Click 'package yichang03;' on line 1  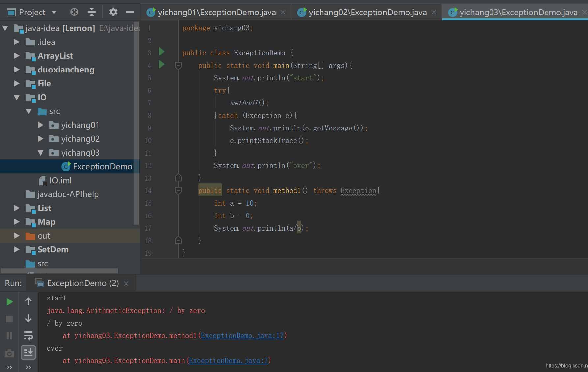pyautogui.click(x=218, y=28)
